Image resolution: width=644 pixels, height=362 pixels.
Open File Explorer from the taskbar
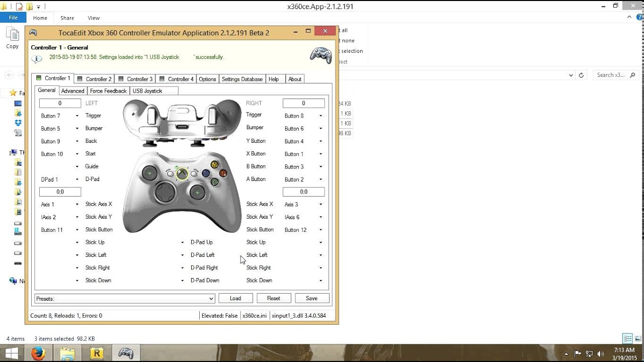pyautogui.click(x=67, y=353)
